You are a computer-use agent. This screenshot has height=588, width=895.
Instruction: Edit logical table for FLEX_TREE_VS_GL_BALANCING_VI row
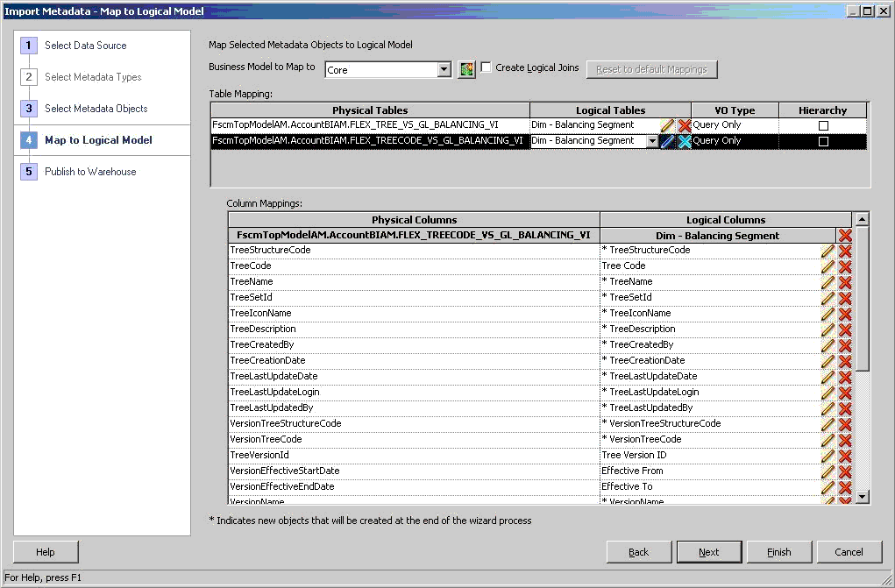click(667, 125)
